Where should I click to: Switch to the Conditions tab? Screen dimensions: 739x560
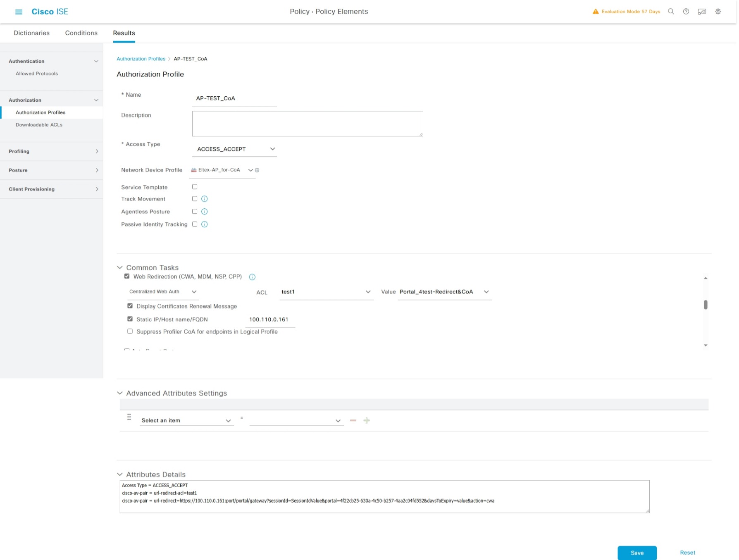click(x=81, y=33)
